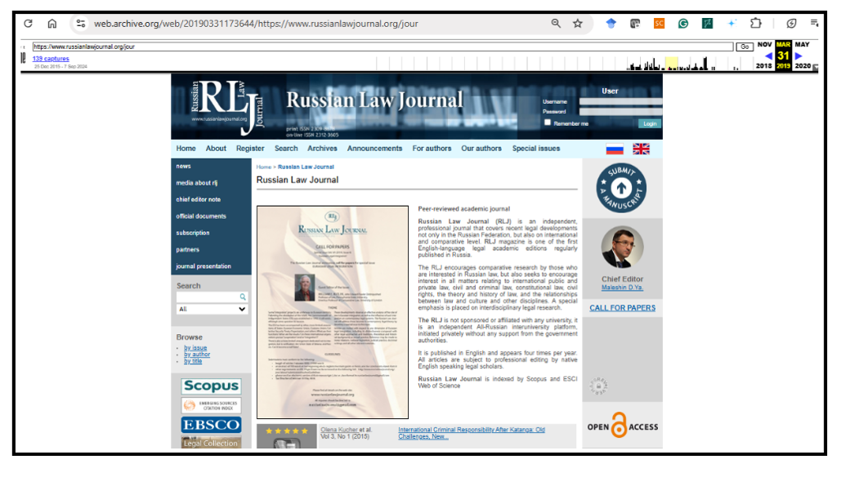The height and width of the screenshot is (504, 859).
Task: Toggle the Remember me checkbox
Action: [548, 123]
